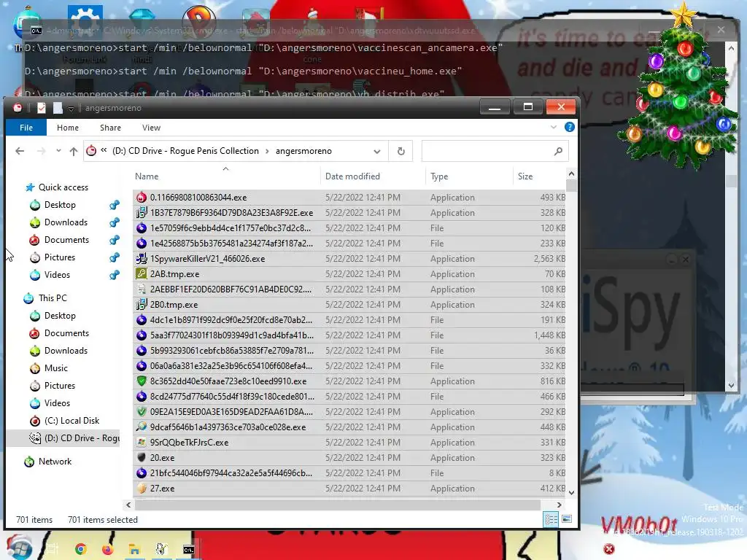
Task: Click New folder icon in title bar
Action: [x=58, y=108]
